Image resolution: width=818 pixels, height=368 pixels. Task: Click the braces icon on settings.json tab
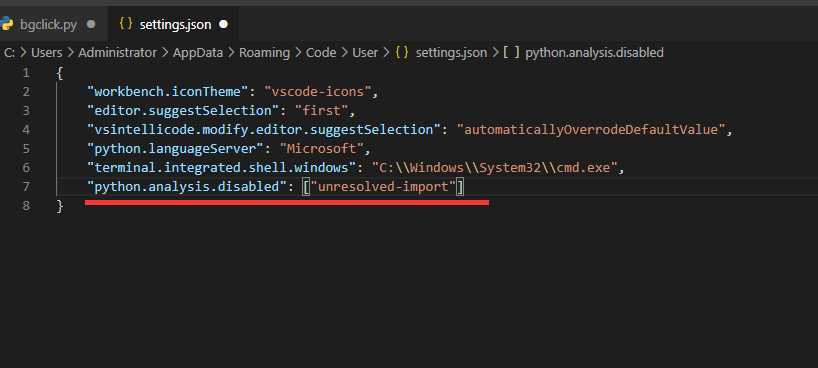tap(126, 24)
